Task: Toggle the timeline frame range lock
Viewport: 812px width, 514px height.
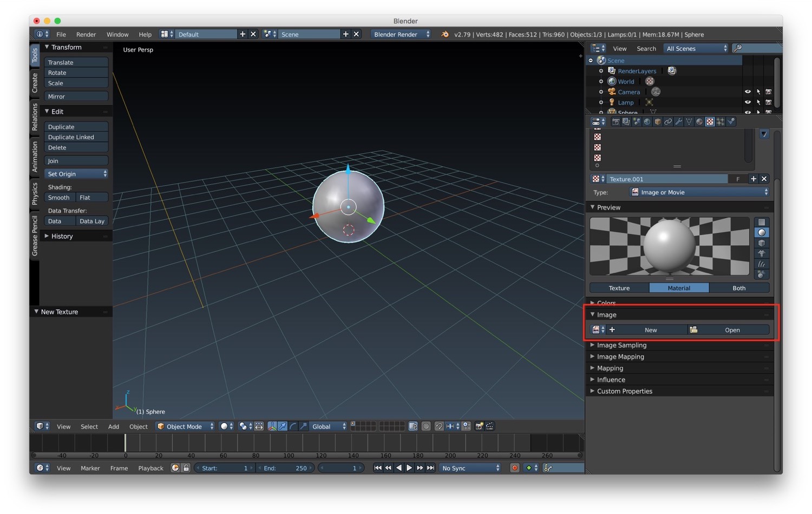Action: 186,468
